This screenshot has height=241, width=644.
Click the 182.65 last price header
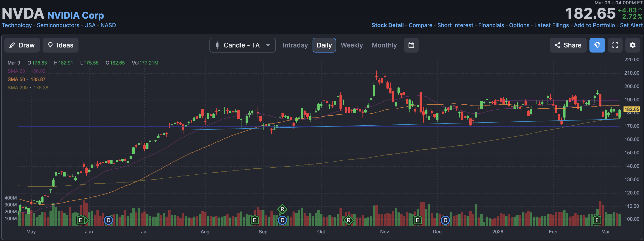click(x=590, y=13)
